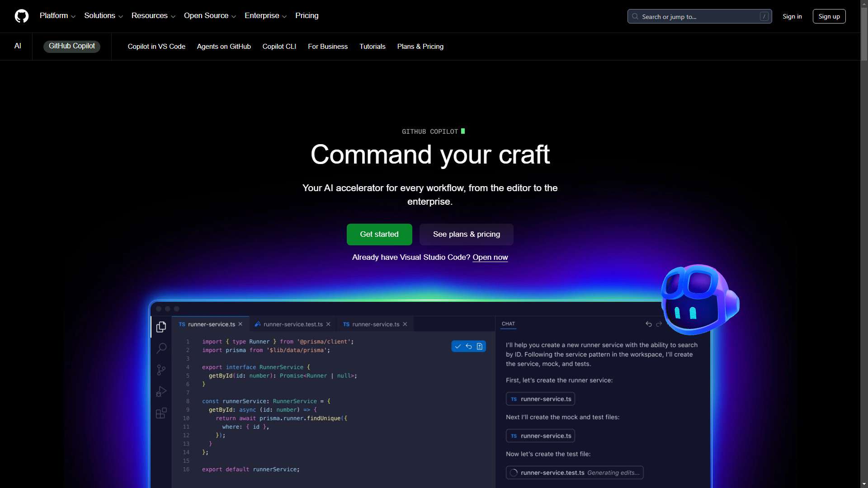
Task: Click the Command your craft heading
Action: 430,155
